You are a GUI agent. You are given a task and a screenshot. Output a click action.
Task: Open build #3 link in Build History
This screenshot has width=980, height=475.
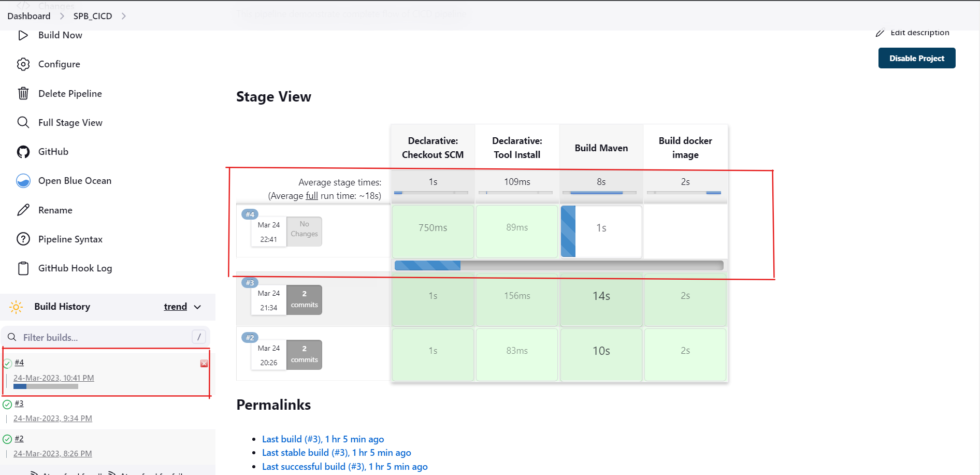(19, 404)
